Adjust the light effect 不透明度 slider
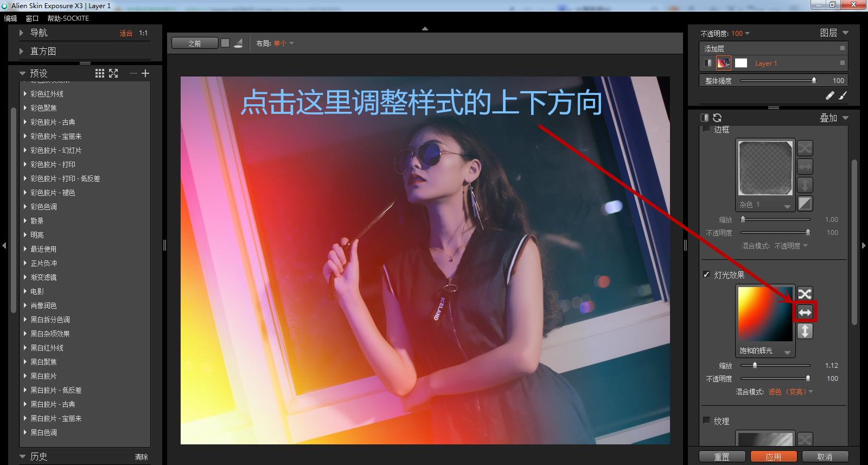The height and width of the screenshot is (465, 868). [775, 378]
